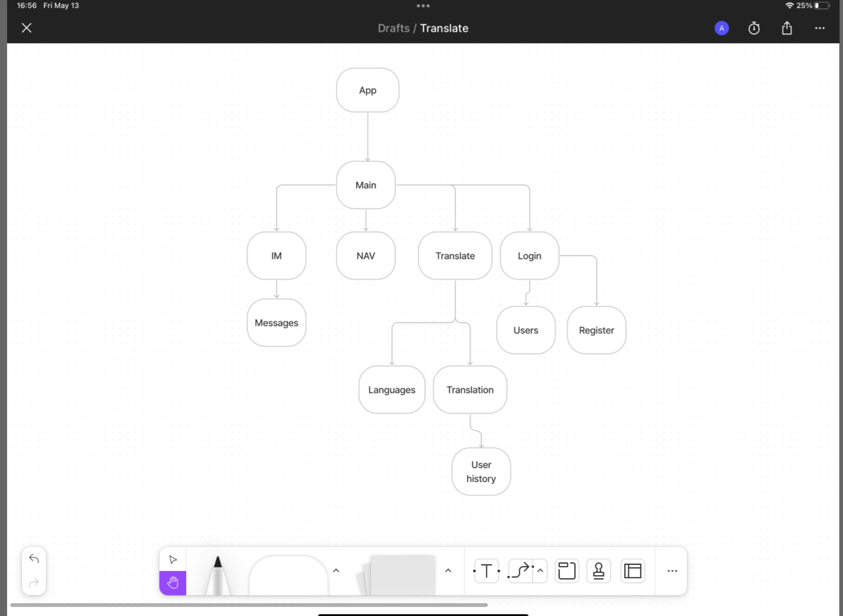Screen dimensions: 843x616
Task: Open the templates table tool
Action: (x=633, y=571)
